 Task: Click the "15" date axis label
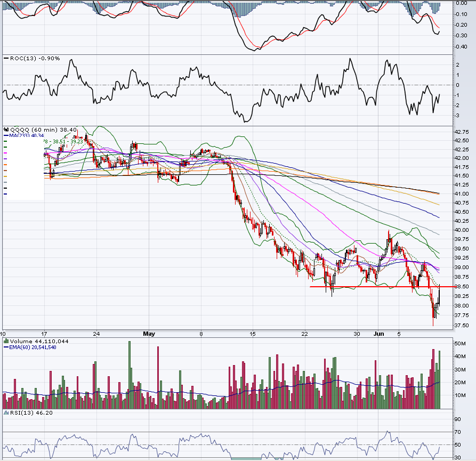(x=253, y=334)
